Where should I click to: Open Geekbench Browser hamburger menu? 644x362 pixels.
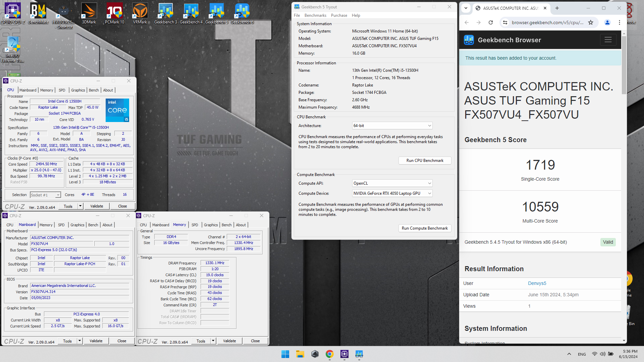point(608,40)
